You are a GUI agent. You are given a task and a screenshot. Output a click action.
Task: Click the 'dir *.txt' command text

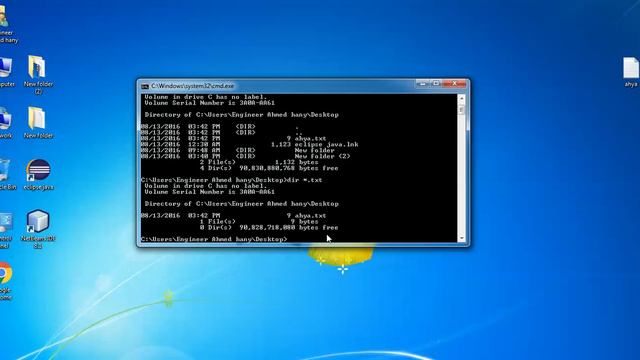coord(304,180)
